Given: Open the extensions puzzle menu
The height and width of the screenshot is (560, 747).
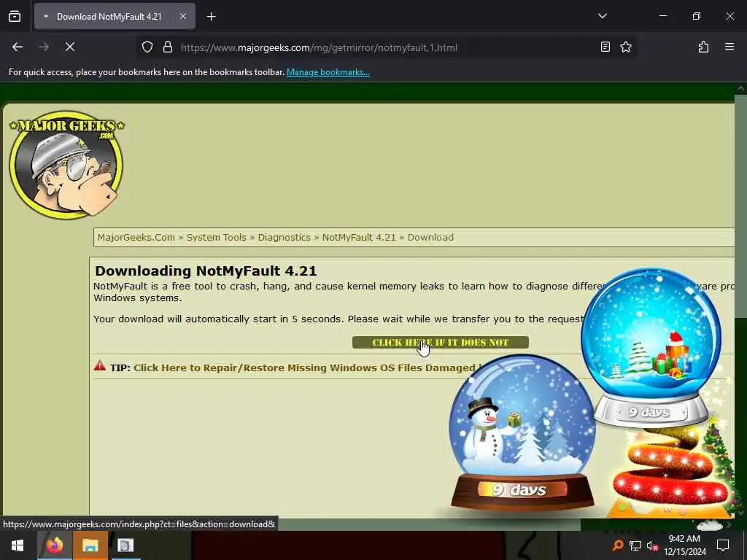Looking at the screenshot, I should [703, 47].
